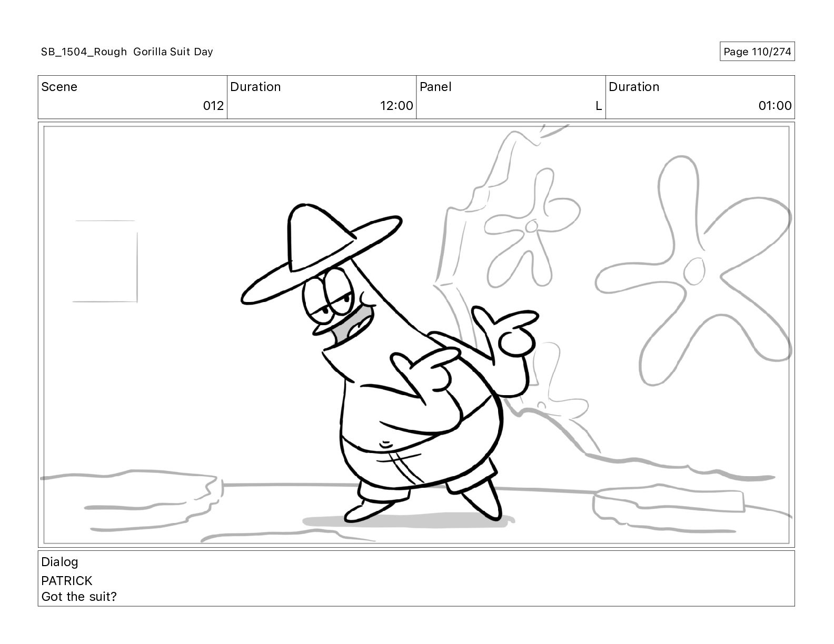
Task: Click the 'Page 110/274' page indicator
Action: 757,52
